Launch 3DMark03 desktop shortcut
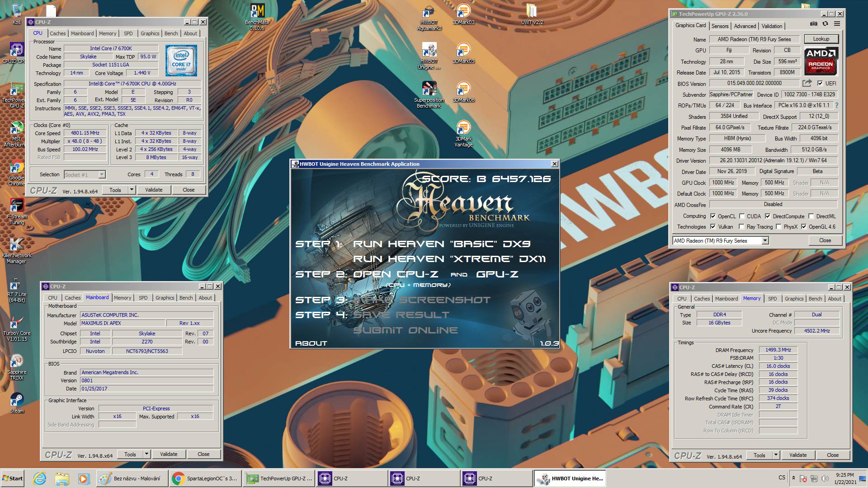Viewport: 868px width, 488px height. tap(463, 14)
